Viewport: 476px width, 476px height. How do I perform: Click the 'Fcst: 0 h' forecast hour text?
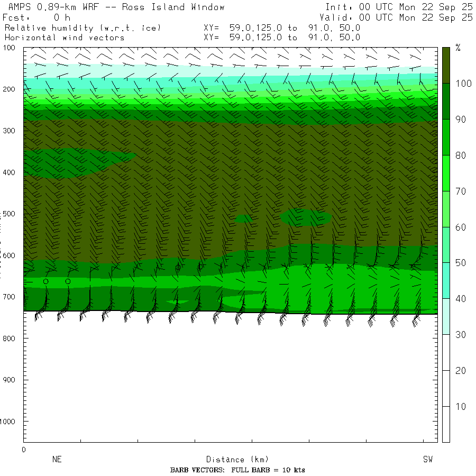coord(36,17)
